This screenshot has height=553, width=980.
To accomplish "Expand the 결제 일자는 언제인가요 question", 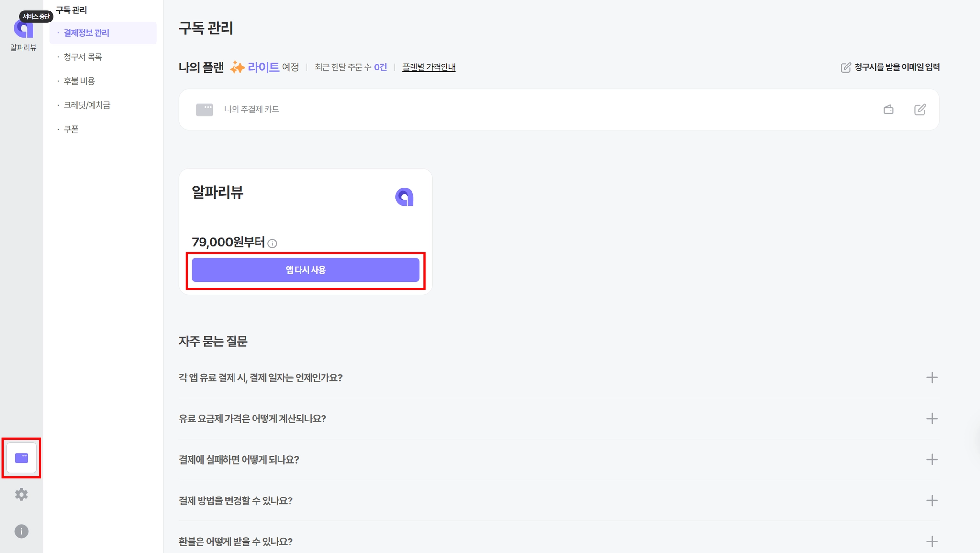I will [x=932, y=377].
